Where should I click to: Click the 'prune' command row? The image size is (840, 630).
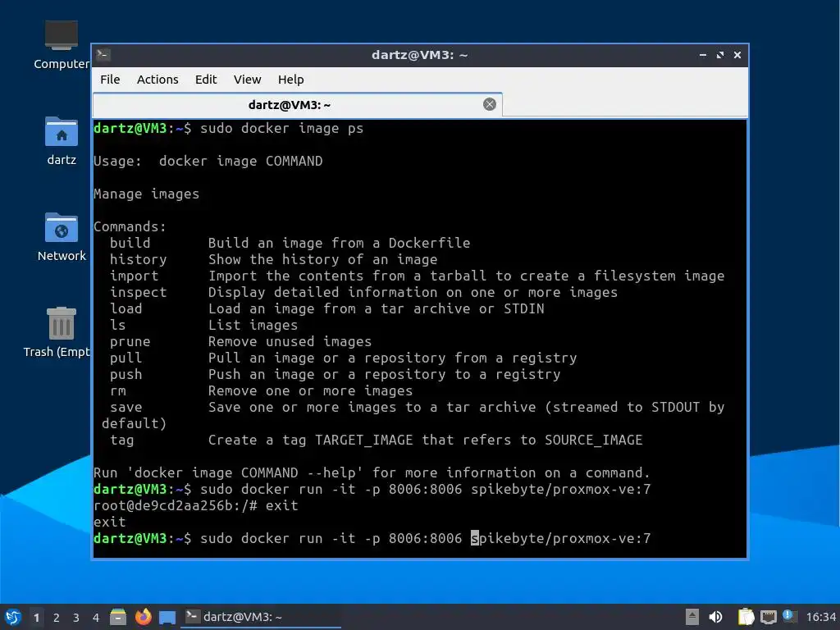(240, 342)
